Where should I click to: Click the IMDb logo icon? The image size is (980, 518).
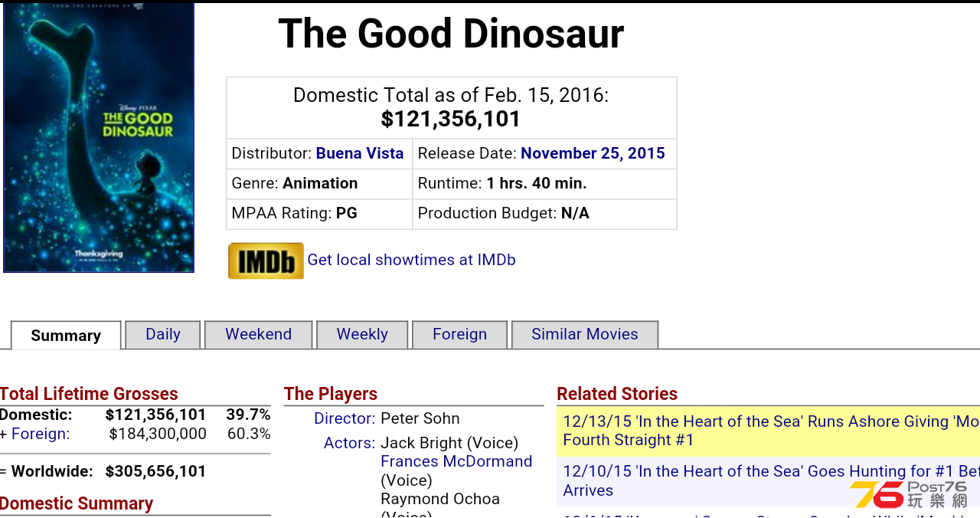(x=266, y=261)
